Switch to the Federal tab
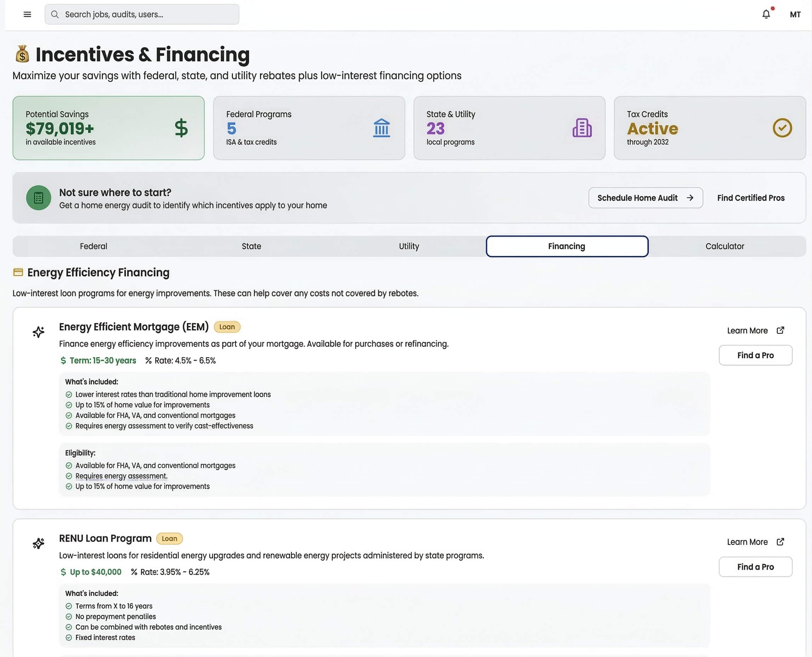This screenshot has width=812, height=657. click(93, 246)
